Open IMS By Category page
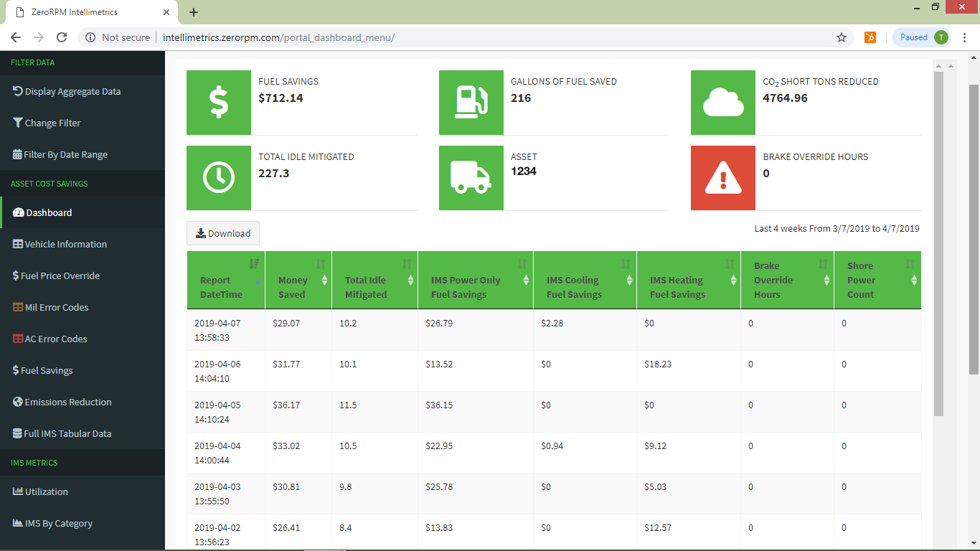 (x=52, y=523)
